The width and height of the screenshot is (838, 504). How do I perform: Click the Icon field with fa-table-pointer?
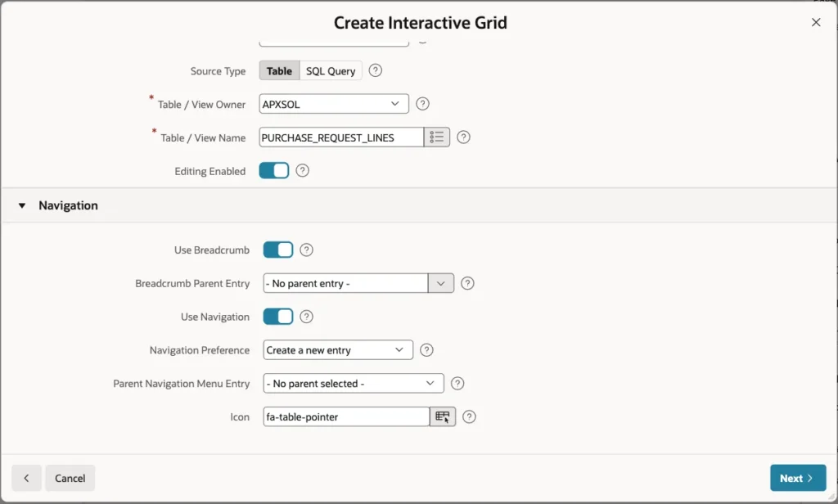(x=346, y=417)
